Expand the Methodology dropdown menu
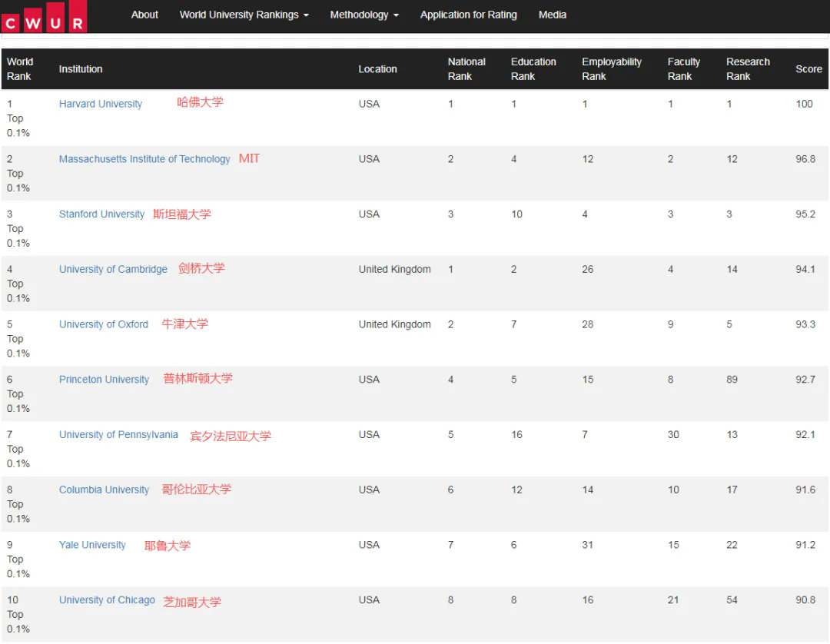Image resolution: width=830 pixels, height=644 pixels. tap(364, 15)
